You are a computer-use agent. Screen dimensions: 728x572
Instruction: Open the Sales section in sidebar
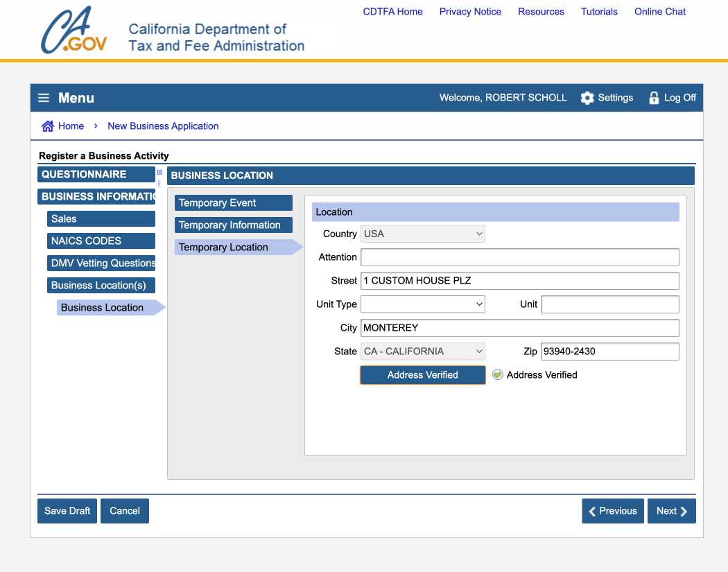coord(101,219)
